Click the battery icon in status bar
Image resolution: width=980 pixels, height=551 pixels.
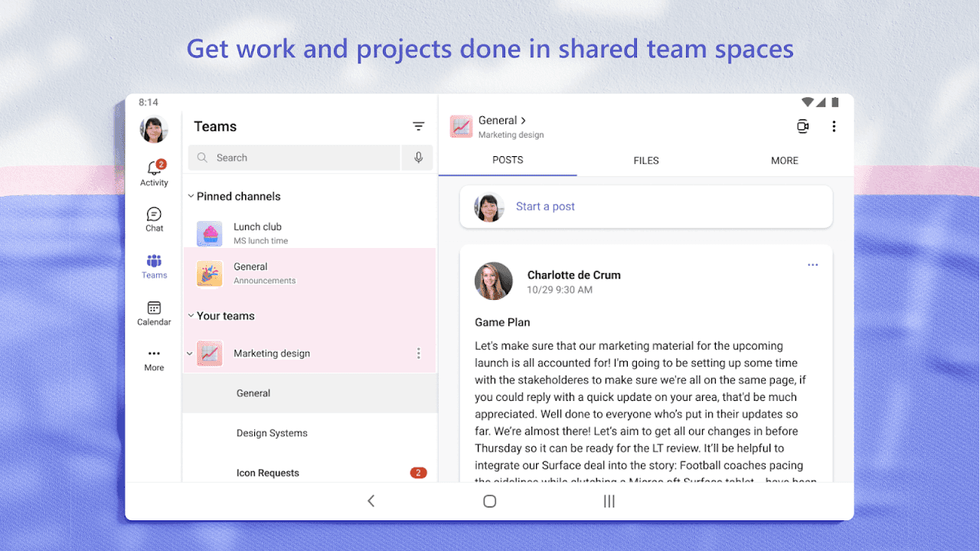coord(835,103)
